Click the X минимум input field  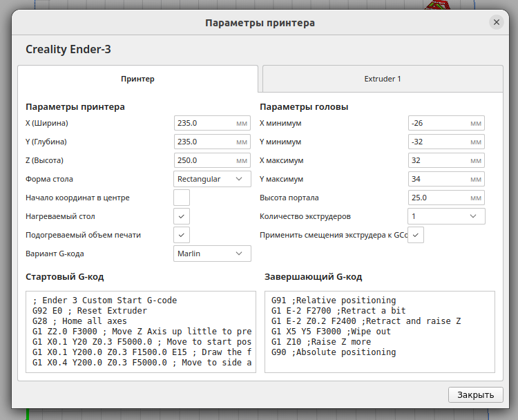tap(446, 123)
